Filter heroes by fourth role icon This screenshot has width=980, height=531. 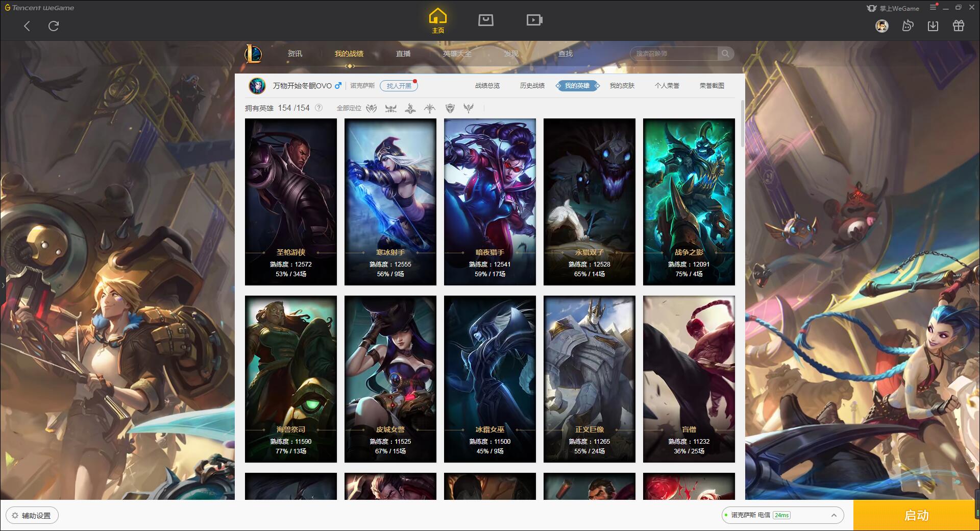(x=430, y=108)
